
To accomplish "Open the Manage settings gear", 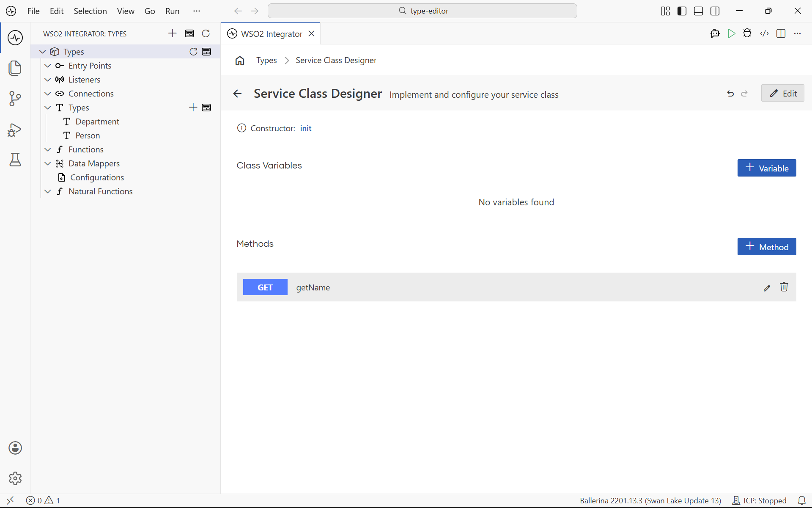I will (15, 478).
